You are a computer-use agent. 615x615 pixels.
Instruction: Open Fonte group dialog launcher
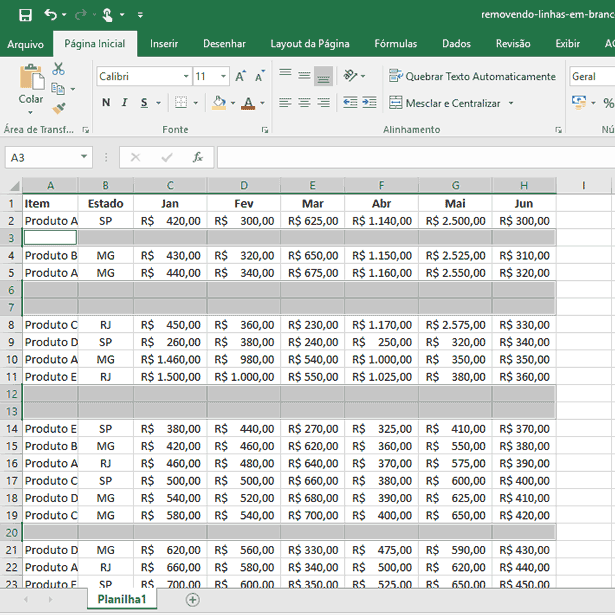coord(265,130)
